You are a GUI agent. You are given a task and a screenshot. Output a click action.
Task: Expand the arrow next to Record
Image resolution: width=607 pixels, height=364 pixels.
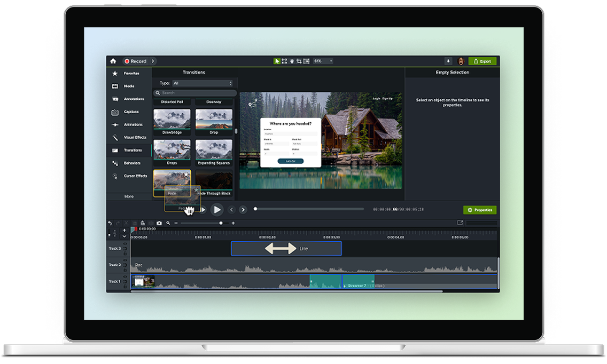tap(153, 61)
